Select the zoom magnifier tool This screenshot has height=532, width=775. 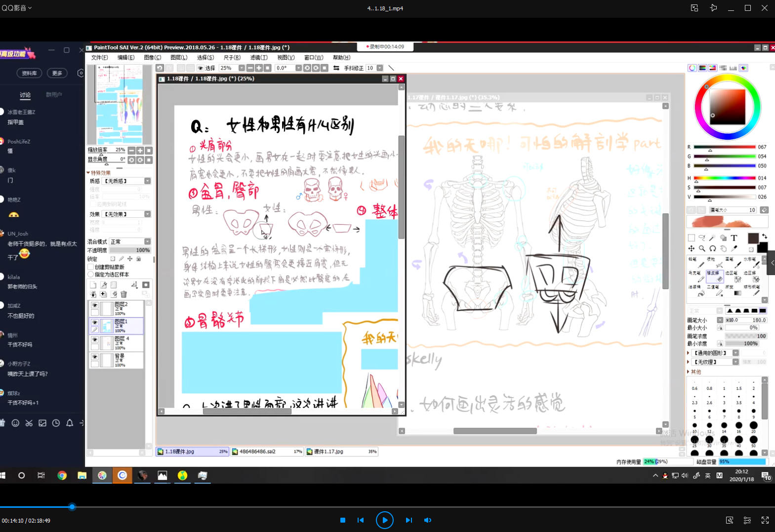702,248
